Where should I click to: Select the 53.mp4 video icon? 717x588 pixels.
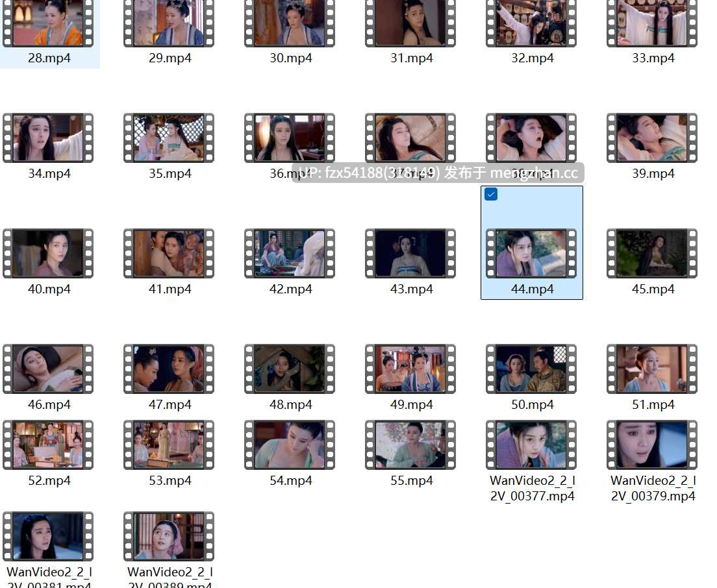click(169, 445)
